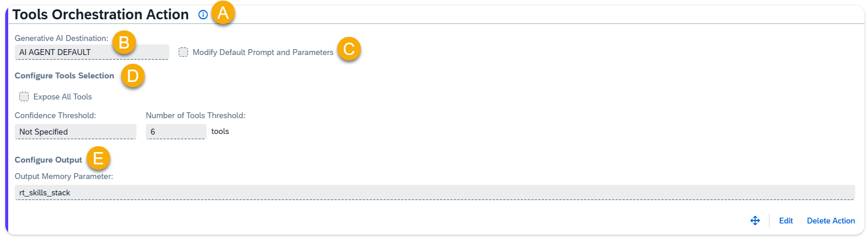
Task: Open the Not Specified confidence threshold field
Action: (x=75, y=132)
